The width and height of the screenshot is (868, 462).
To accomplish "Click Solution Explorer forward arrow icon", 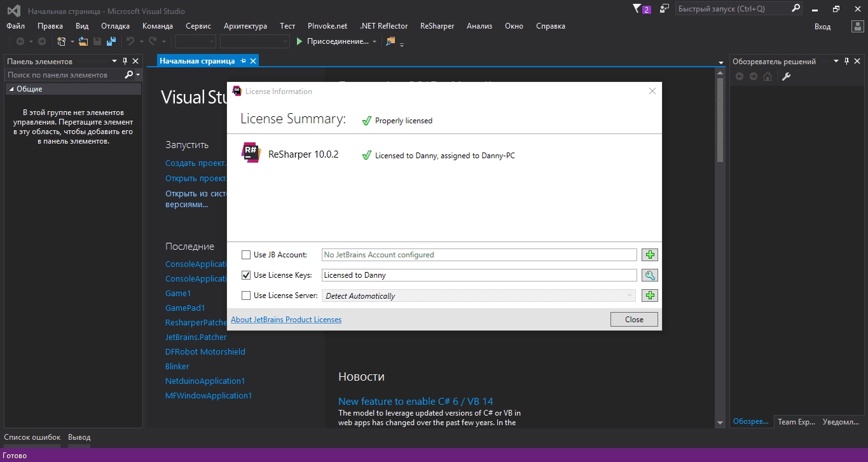I will pyautogui.click(x=754, y=76).
